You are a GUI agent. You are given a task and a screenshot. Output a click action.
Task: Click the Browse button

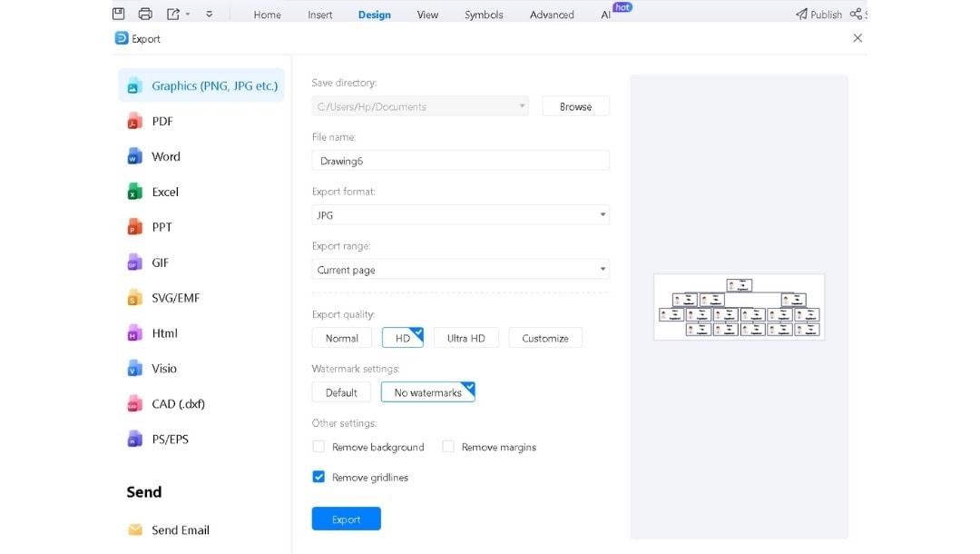coord(575,106)
